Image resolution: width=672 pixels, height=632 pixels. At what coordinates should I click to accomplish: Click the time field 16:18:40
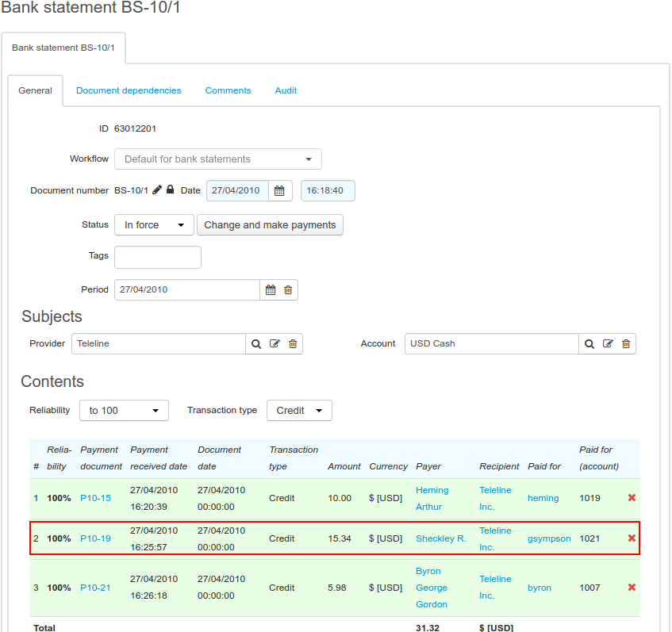click(x=328, y=190)
